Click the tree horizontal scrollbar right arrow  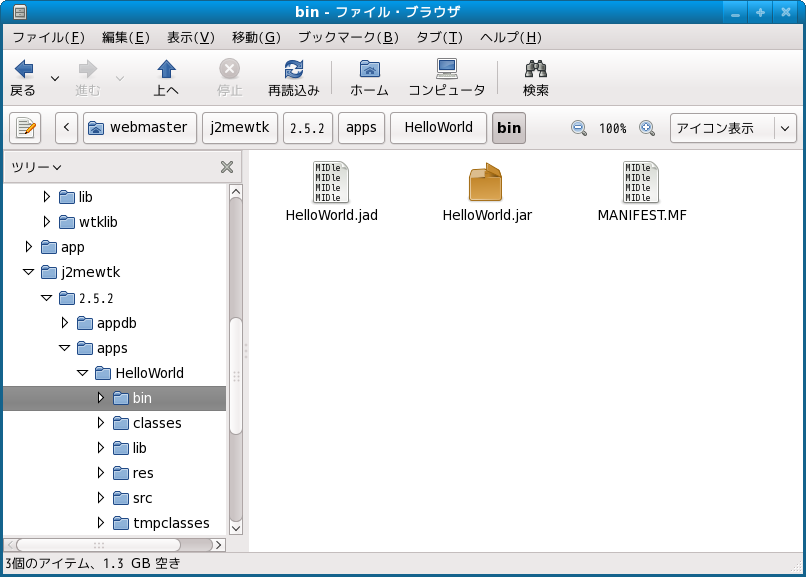(x=219, y=545)
